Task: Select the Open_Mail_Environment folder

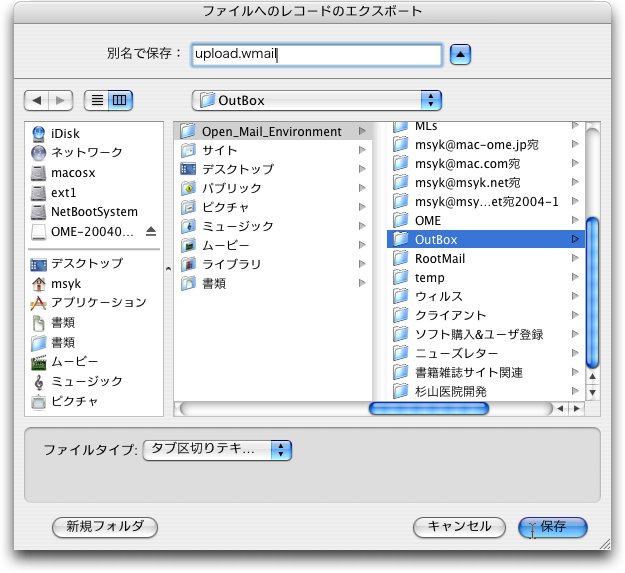Action: [x=270, y=131]
